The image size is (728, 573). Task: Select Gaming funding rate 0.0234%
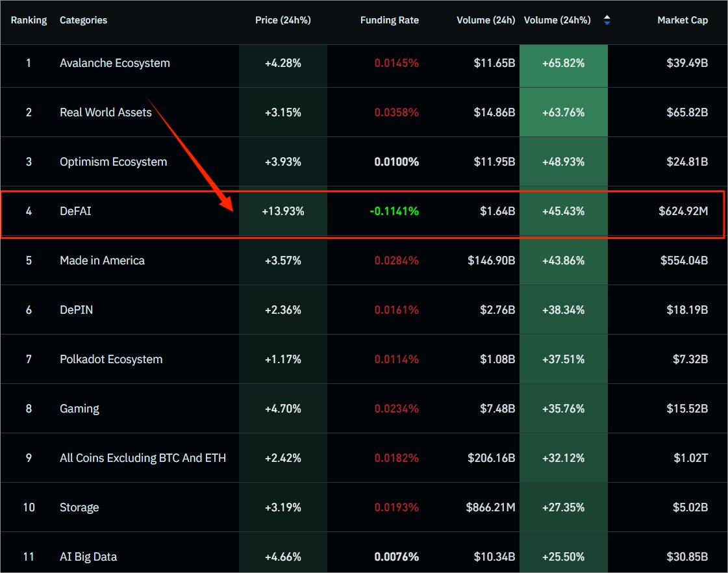coord(397,409)
